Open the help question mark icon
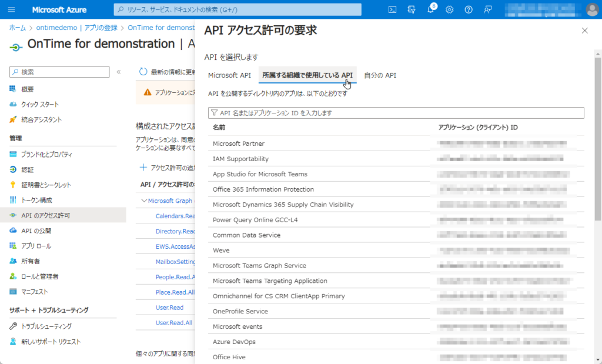This screenshot has height=364, width=602. pyautogui.click(x=469, y=9)
